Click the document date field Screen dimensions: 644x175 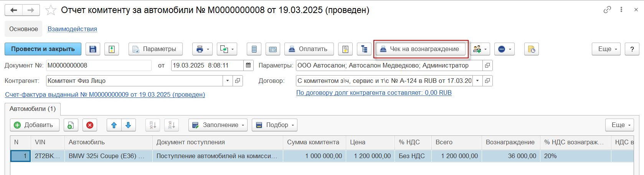(207, 66)
